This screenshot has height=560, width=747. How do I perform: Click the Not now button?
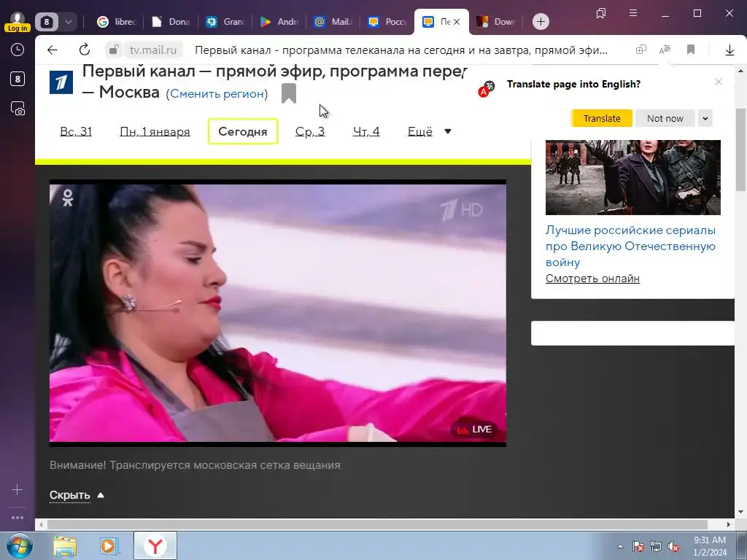click(665, 118)
